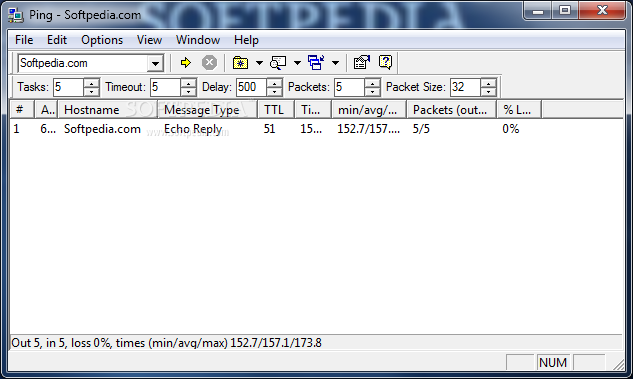Screen dimensions: 633x379
Task: Minimize the Ping window
Action: tap(538, 11)
